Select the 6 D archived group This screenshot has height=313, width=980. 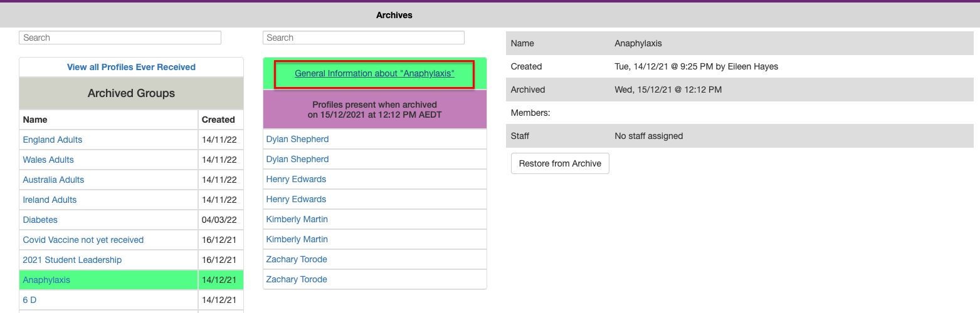pos(29,300)
